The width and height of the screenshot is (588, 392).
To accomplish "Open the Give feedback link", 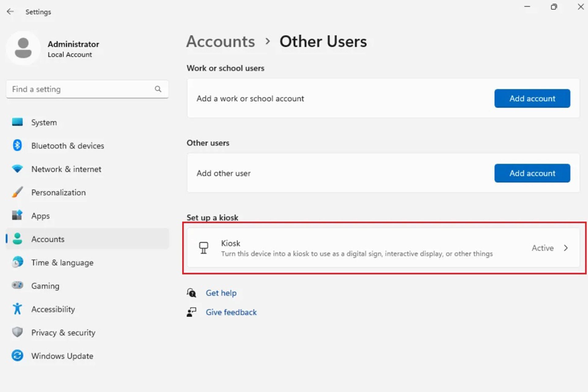I will coord(231,312).
